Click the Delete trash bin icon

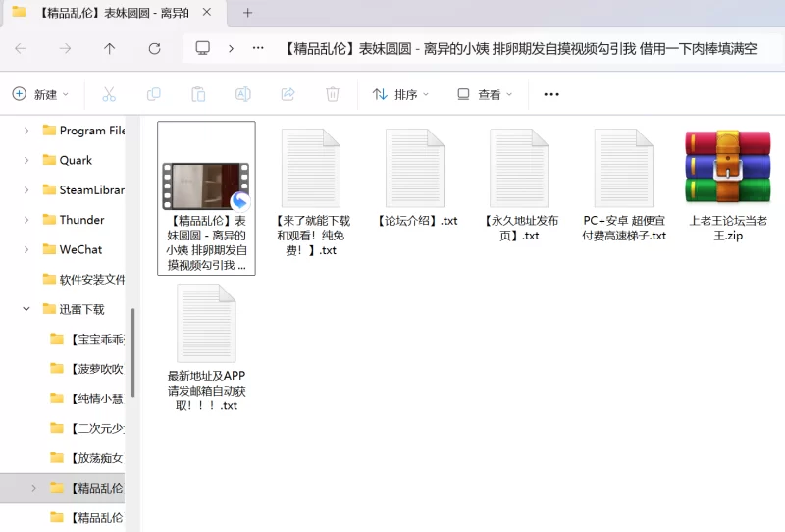(x=333, y=94)
